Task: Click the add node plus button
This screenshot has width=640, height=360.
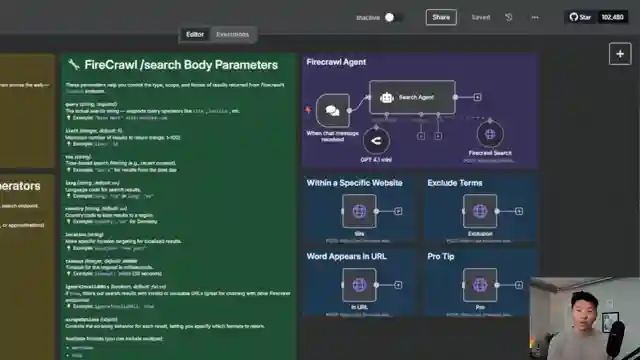Action: pos(620,54)
